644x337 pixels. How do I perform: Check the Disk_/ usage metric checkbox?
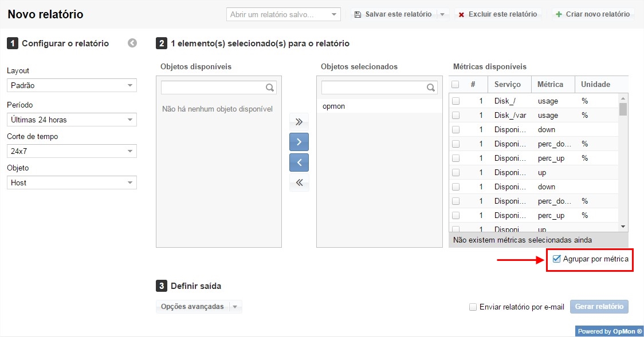click(x=455, y=101)
